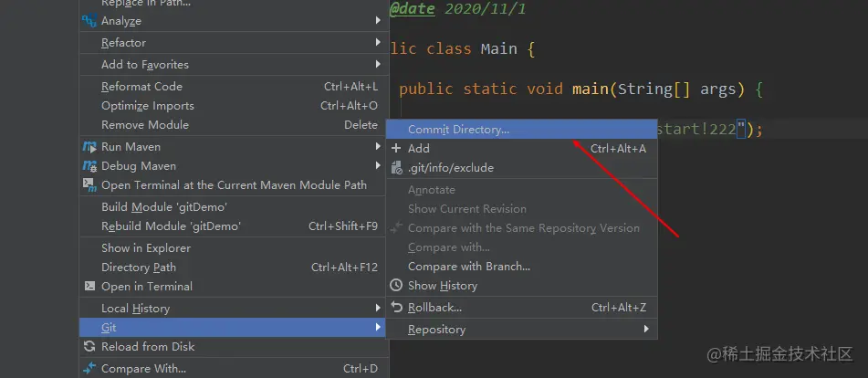Select the Debug Maven menu item
The height and width of the screenshot is (378, 868).
tap(233, 166)
